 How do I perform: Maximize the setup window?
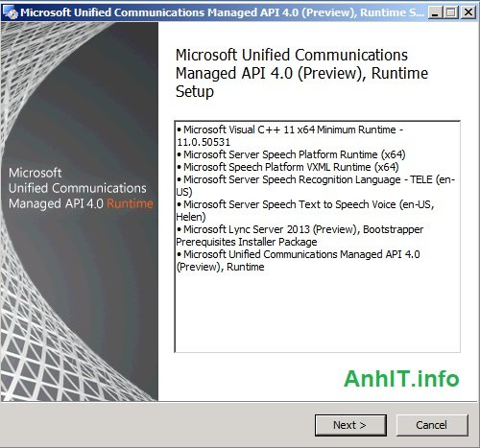click(x=451, y=12)
